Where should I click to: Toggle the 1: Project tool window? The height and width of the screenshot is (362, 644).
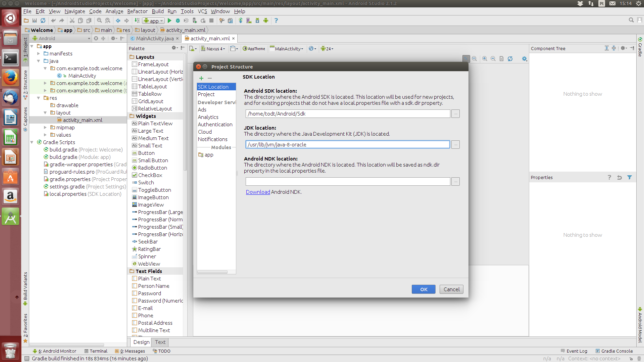25,49
